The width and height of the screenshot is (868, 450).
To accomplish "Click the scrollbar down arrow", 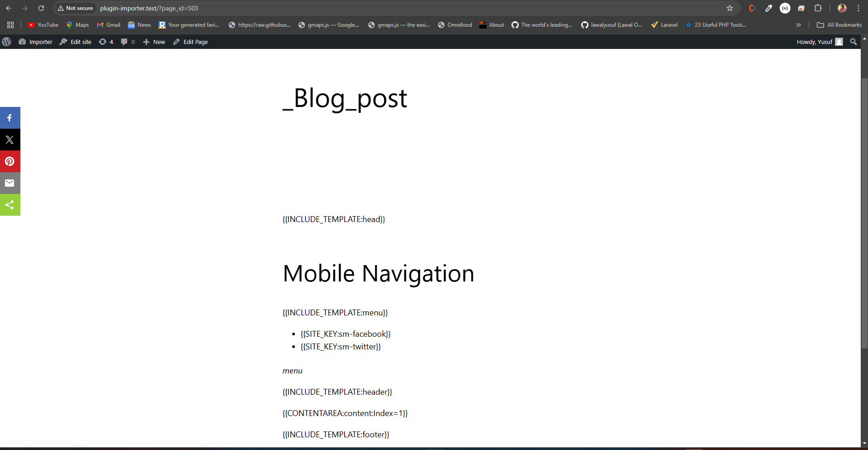I will click(x=864, y=444).
